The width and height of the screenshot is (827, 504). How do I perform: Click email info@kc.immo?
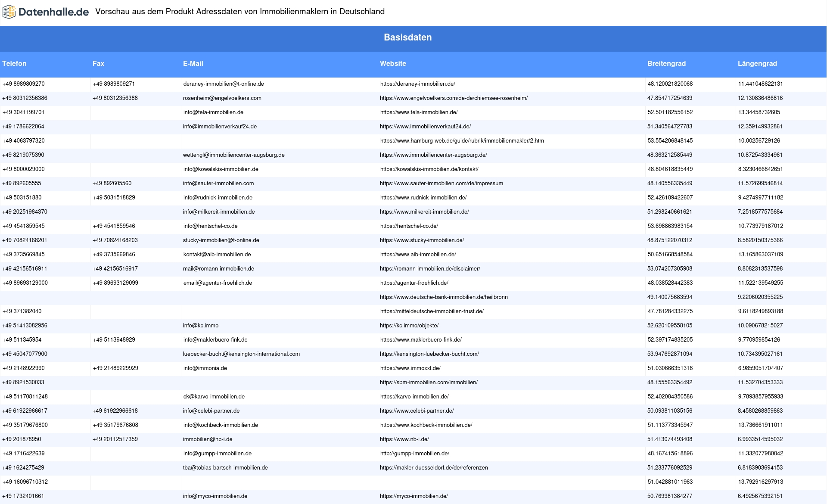click(201, 326)
